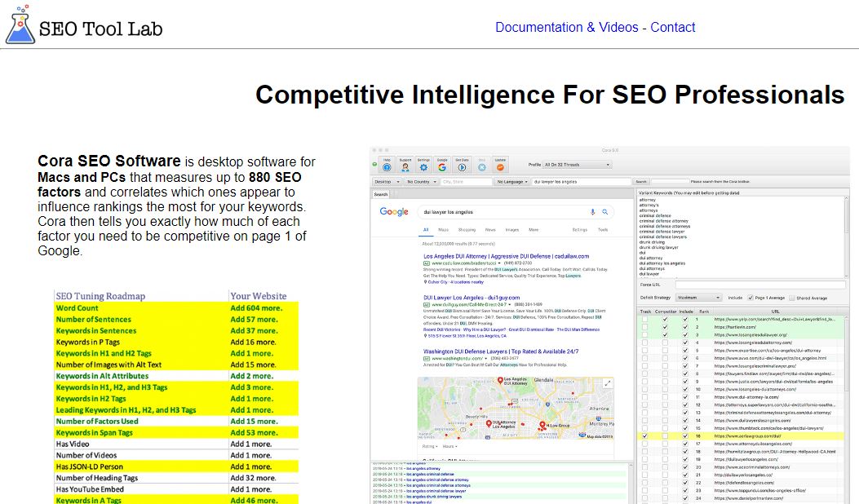Uncheck Track box for lawgroup.com row 16
This screenshot has height=504, width=859.
pos(646,436)
